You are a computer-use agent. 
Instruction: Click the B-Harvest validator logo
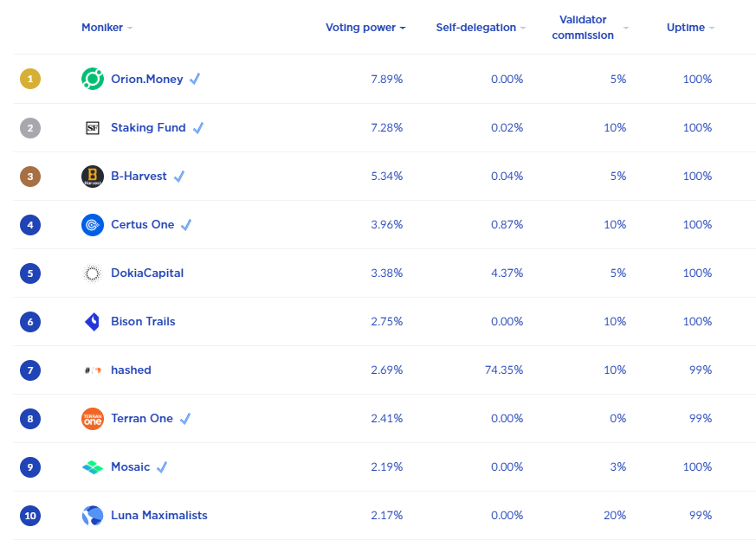click(x=93, y=177)
